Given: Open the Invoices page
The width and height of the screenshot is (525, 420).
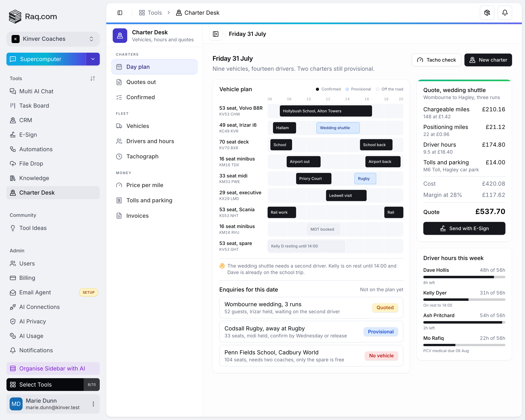Looking at the screenshot, I should [x=154, y=216].
